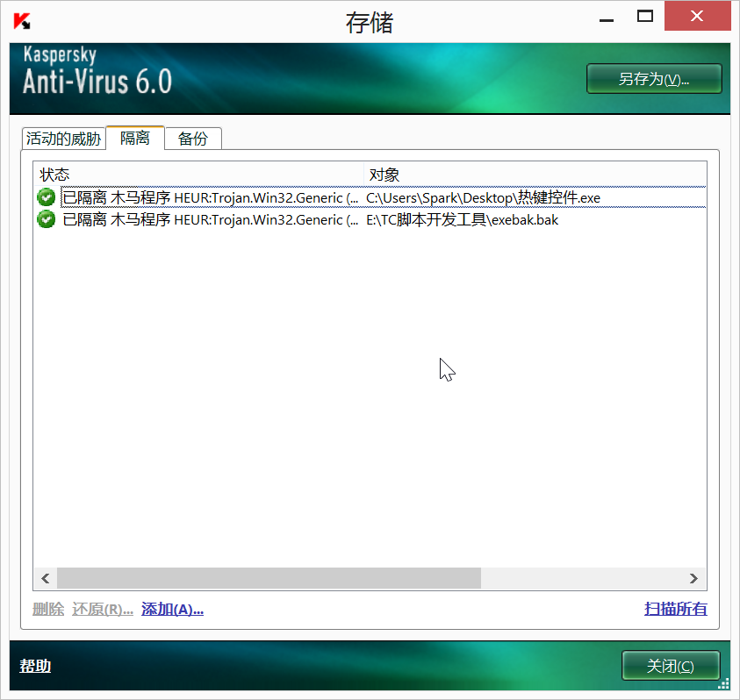Click the horizontal scrollbar thumb

pos(269,578)
